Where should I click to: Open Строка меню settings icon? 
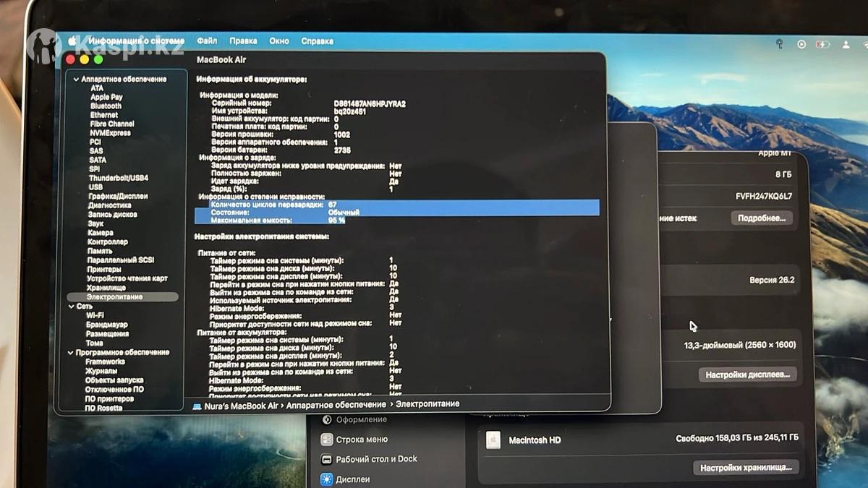(x=327, y=440)
